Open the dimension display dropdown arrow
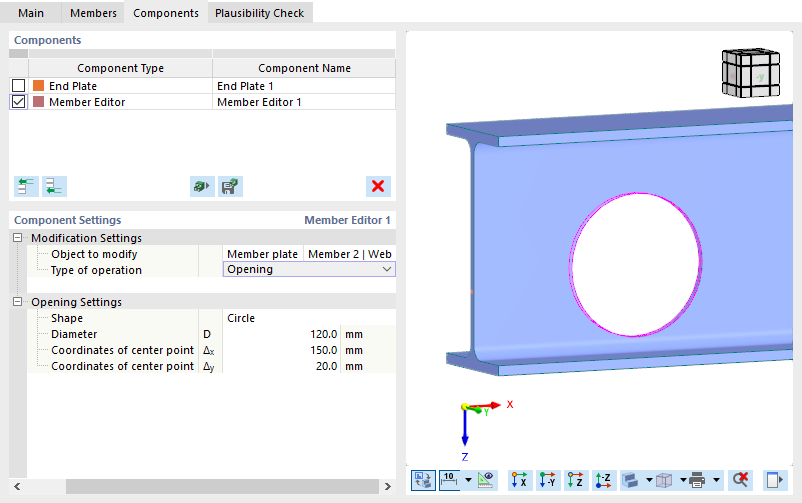The height and width of the screenshot is (503, 802). coord(468,480)
